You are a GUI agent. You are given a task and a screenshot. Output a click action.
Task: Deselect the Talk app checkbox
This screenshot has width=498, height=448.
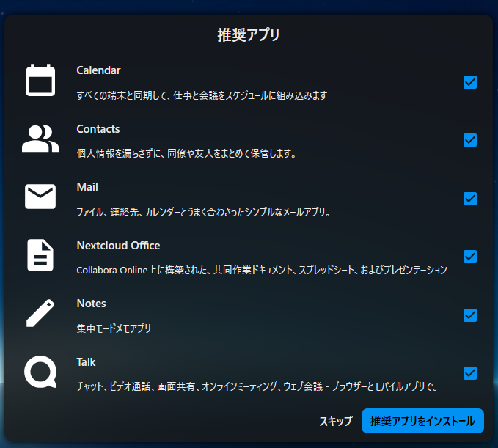pos(470,373)
